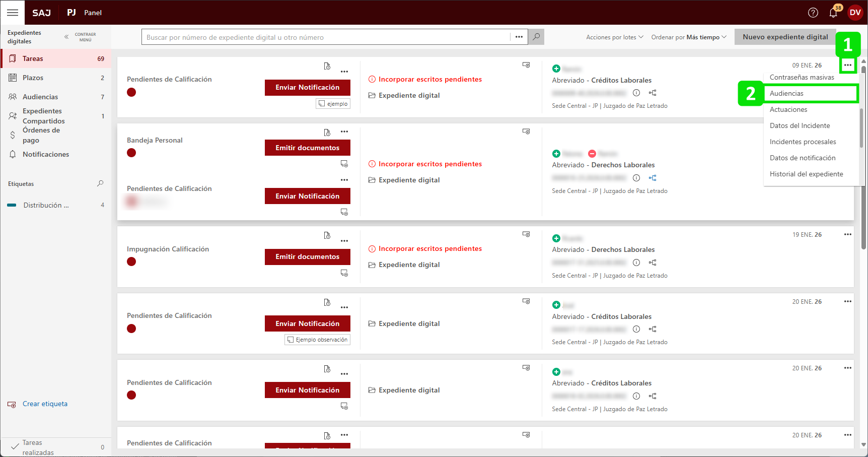The image size is (868, 457).
Task: Click red status dot under Bandeja Personal
Action: [131, 153]
